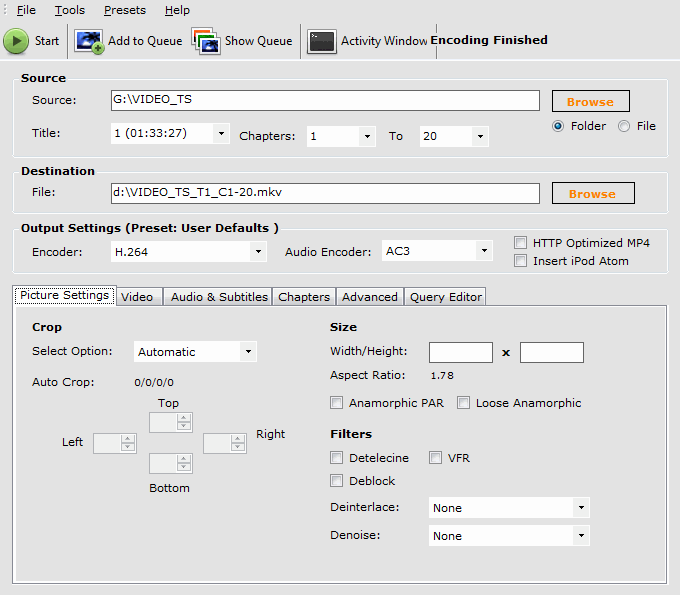Click the Destination Browse button
Viewport: 680px width, 595px height.
point(593,193)
